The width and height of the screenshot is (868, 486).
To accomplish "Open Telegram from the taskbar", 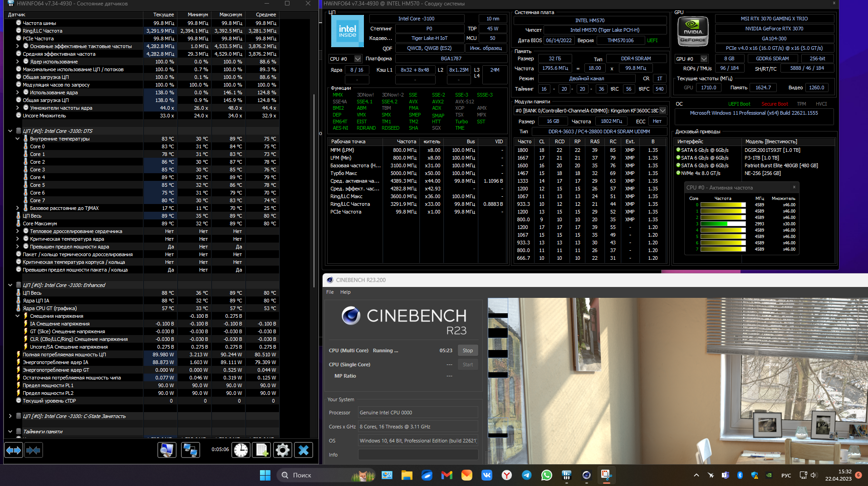I will tap(527, 475).
